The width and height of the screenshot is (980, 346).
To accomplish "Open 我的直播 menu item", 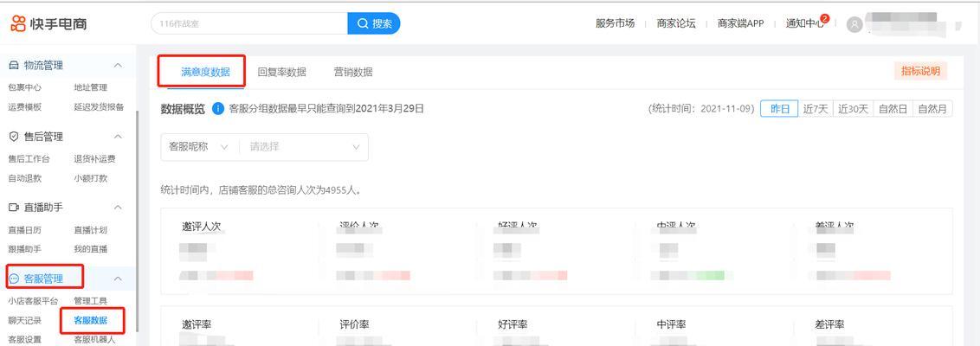I will 91,248.
